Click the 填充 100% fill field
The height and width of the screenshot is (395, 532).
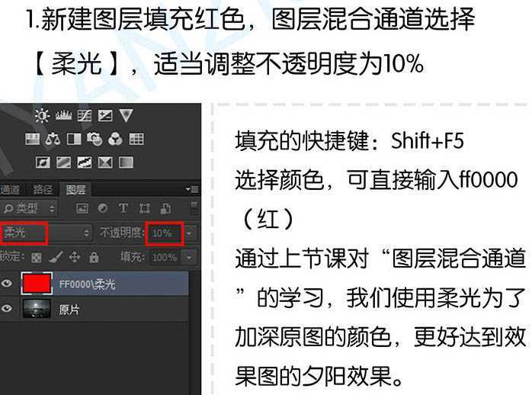tap(165, 258)
